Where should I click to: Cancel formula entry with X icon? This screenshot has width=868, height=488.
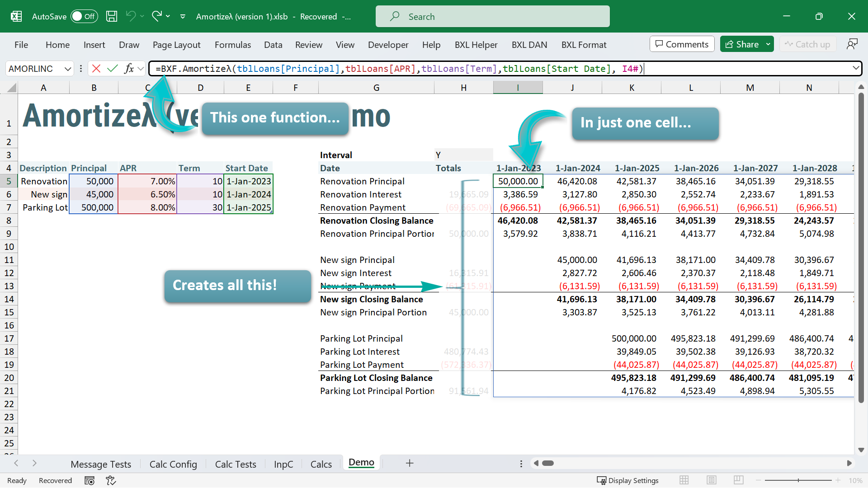[x=96, y=69]
